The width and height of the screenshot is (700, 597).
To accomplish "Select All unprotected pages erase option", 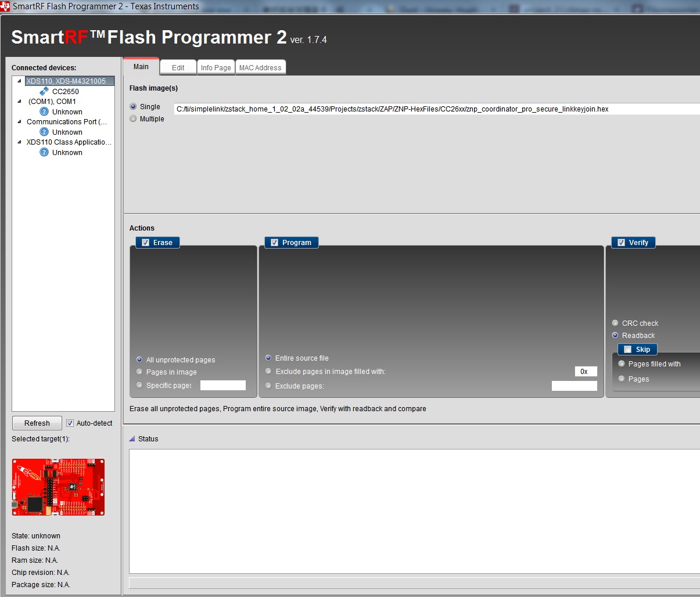I will pos(139,360).
